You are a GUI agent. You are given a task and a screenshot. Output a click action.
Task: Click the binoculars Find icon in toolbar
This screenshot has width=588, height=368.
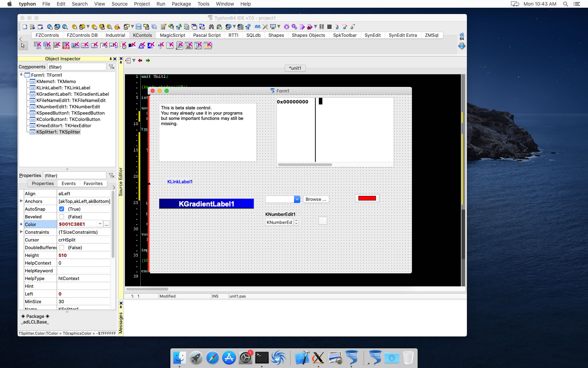pos(211,27)
